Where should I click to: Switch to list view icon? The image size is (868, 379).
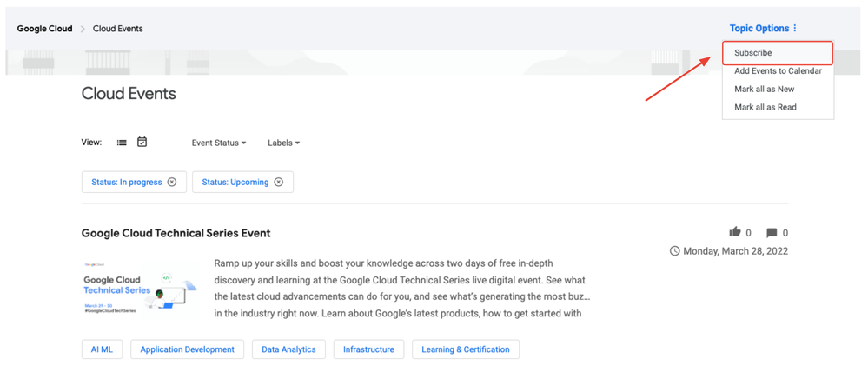(122, 143)
